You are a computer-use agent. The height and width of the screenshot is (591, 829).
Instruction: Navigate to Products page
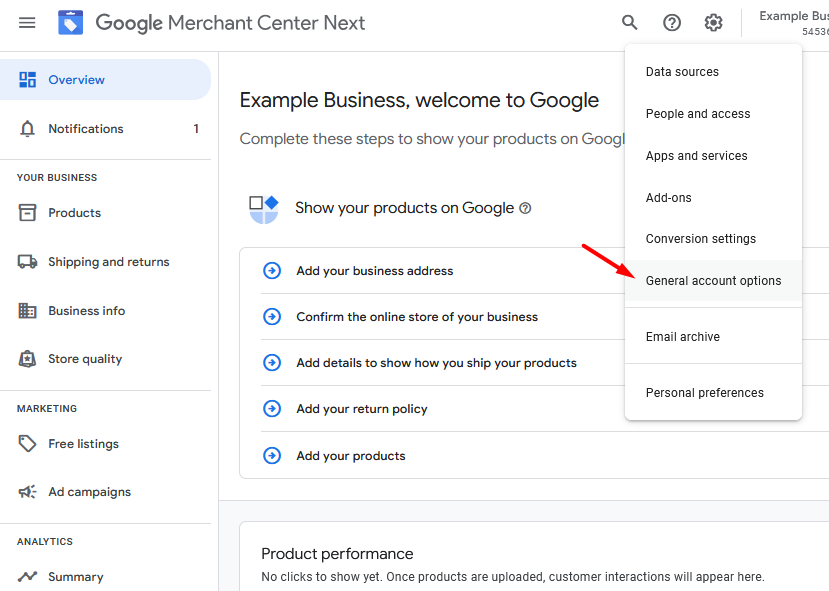[105, 213]
